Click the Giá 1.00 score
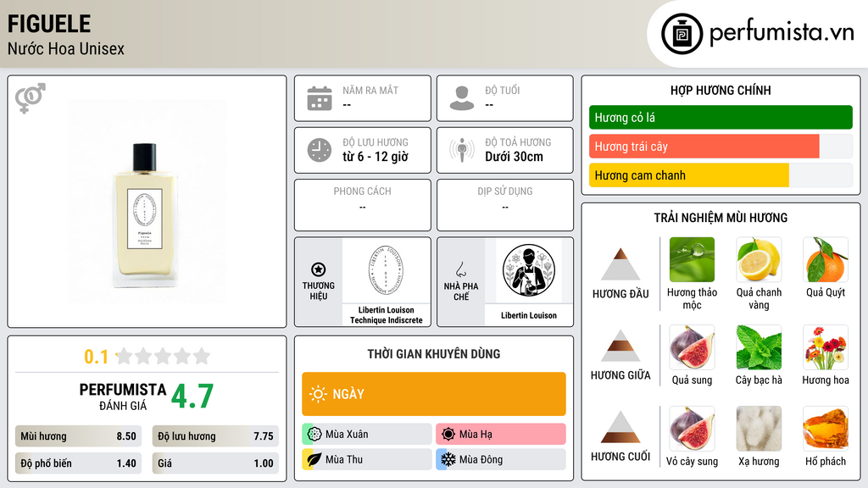The image size is (868, 488). [215, 463]
